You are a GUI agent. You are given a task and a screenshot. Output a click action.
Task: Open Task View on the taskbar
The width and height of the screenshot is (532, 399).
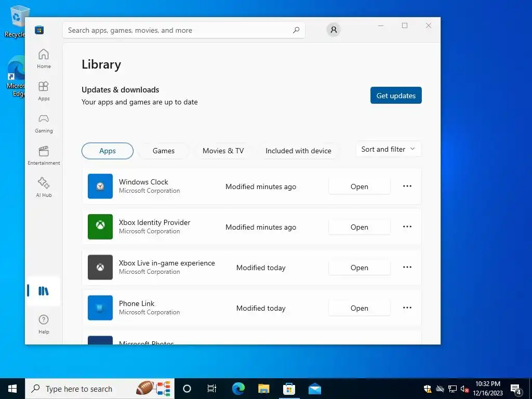pos(212,389)
